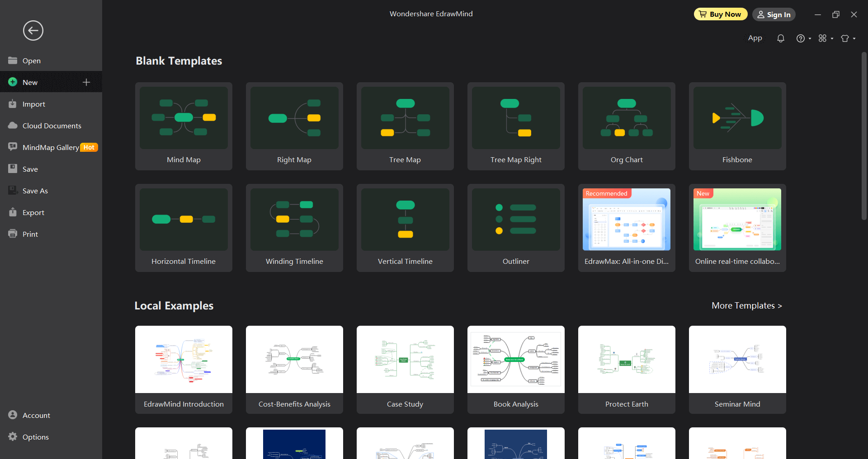
Task: Open Cloud Documents section
Action: (51, 126)
